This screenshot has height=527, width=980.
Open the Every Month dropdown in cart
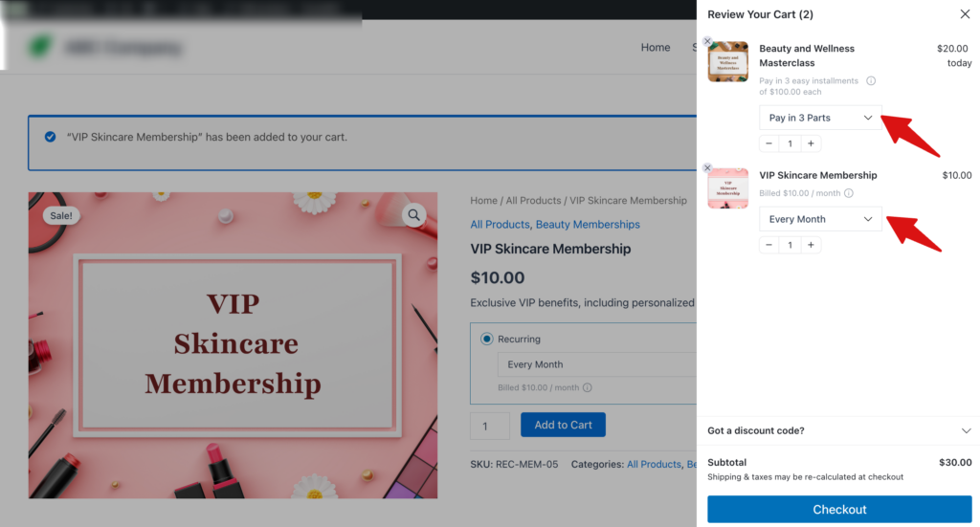tap(820, 219)
